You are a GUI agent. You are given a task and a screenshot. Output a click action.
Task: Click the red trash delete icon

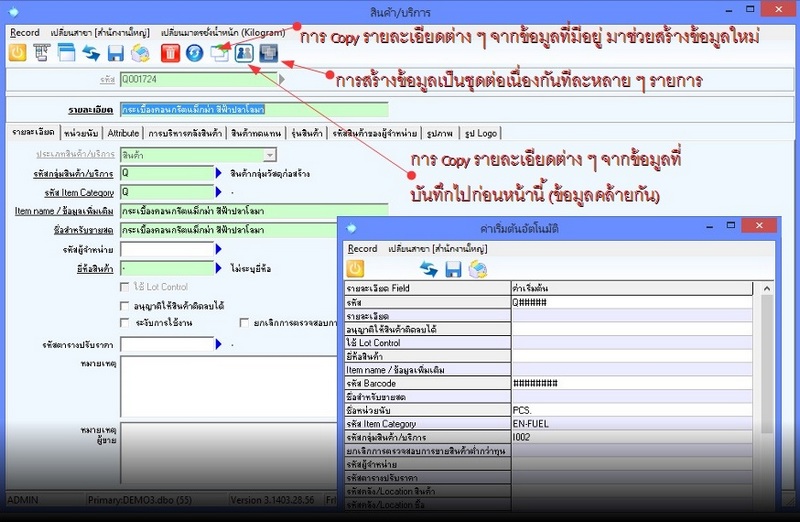[170, 53]
